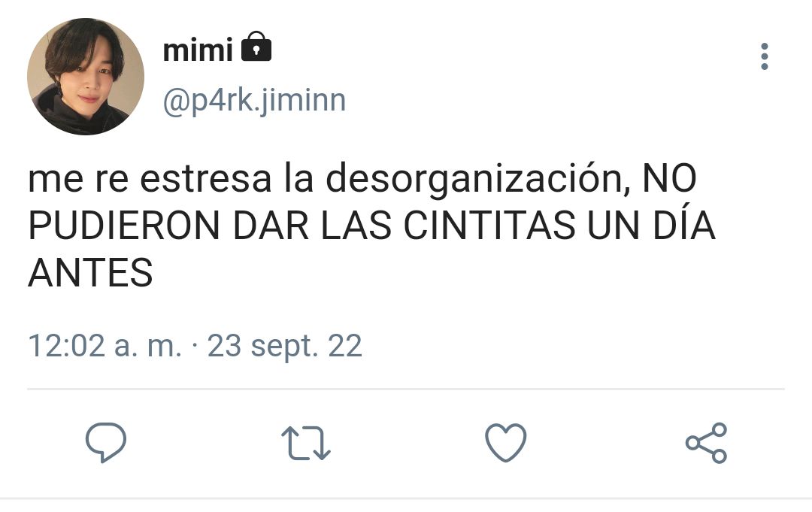Open the reply speech bubble icon
Image resolution: width=812 pixels, height=512 pixels.
[106, 443]
